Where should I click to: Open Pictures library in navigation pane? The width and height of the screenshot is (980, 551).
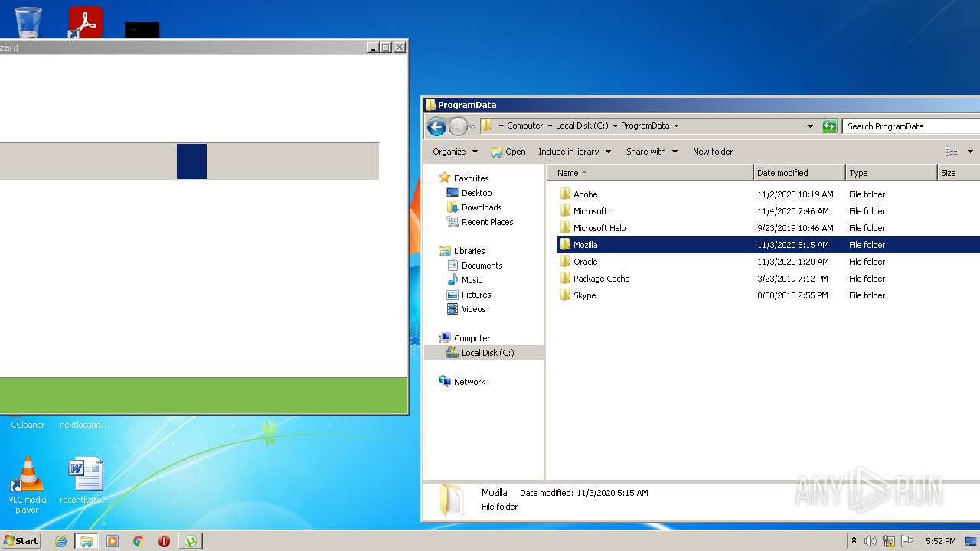tap(469, 295)
